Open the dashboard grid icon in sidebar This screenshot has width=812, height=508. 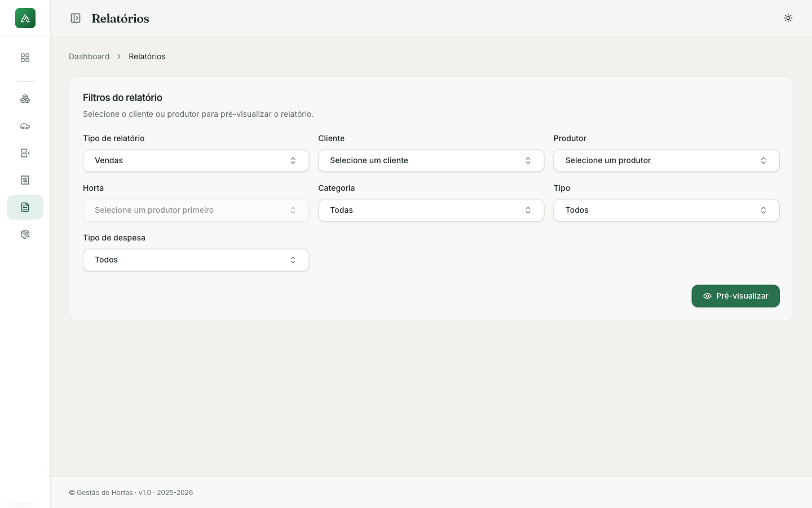tap(25, 58)
